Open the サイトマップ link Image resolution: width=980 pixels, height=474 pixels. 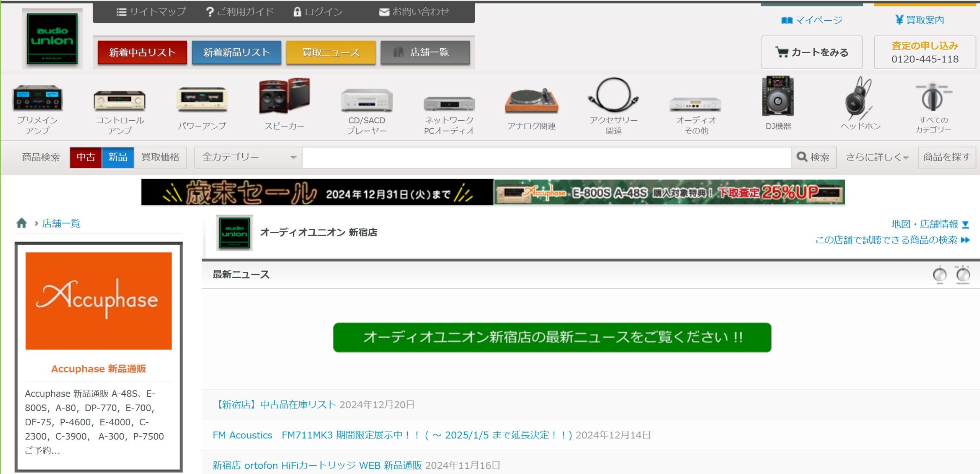pyautogui.click(x=151, y=12)
